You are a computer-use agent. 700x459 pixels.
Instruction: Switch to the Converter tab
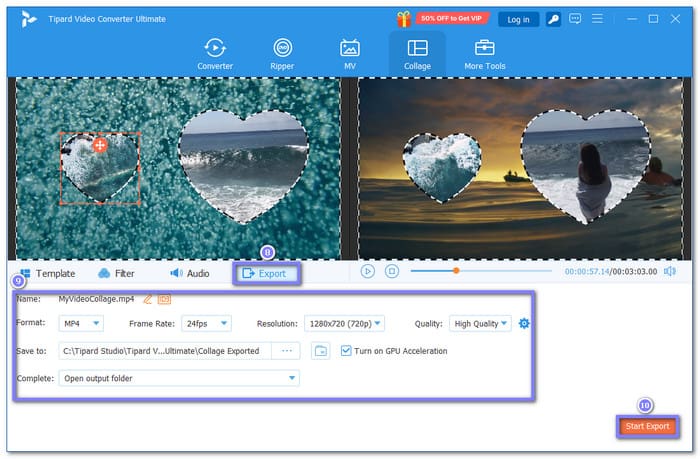click(x=214, y=53)
